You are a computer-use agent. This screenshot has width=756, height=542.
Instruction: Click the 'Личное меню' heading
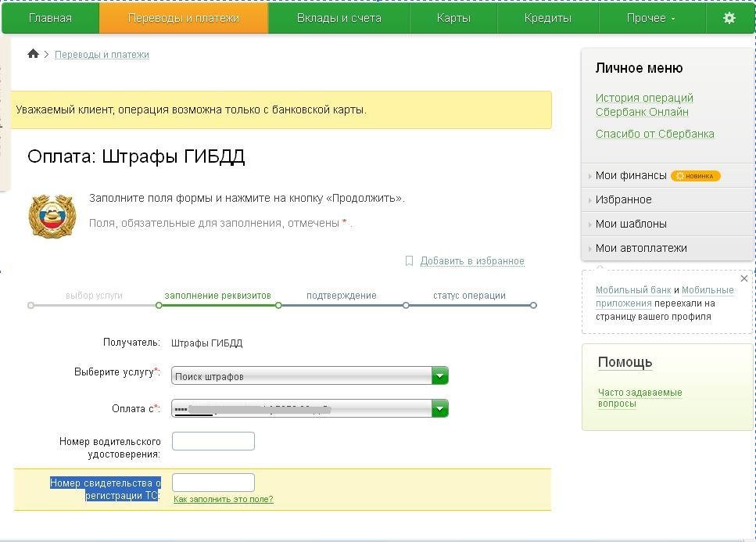(639, 68)
